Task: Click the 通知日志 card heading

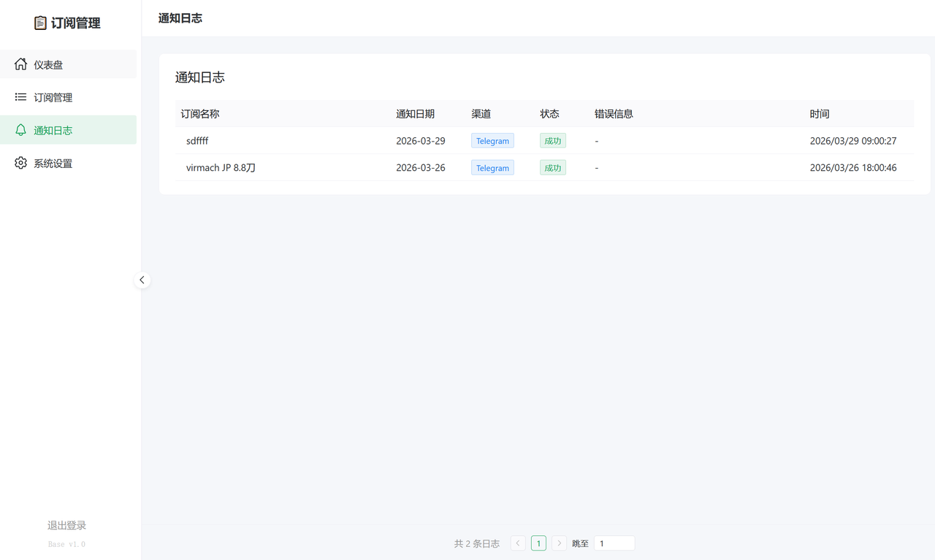Action: coord(199,77)
